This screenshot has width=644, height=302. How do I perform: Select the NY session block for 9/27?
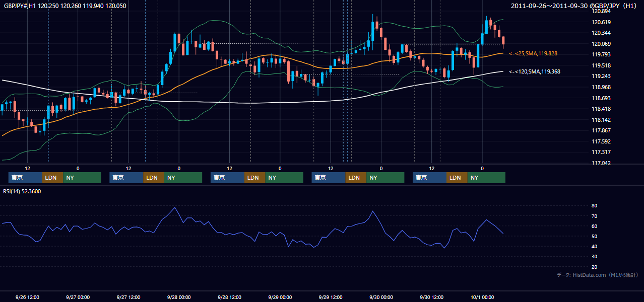[x=183, y=178]
